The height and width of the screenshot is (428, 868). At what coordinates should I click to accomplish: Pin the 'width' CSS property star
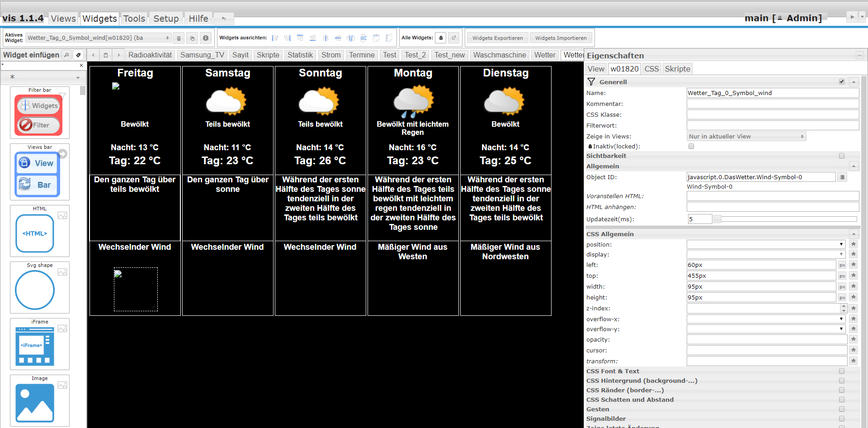(x=854, y=286)
